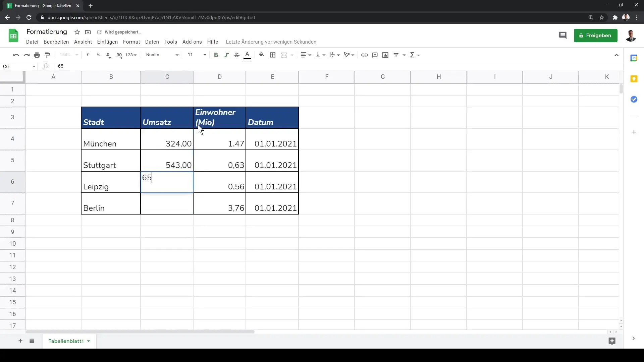This screenshot has width=644, height=362.
Task: Open horizontal align dropdown
Action: click(x=306, y=55)
